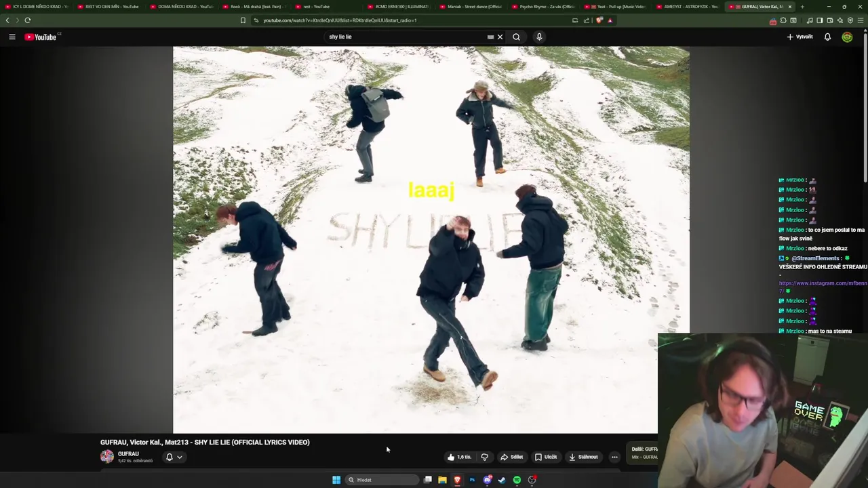
Task: Open the on-screen keyboard icon in search
Action: [490, 37]
